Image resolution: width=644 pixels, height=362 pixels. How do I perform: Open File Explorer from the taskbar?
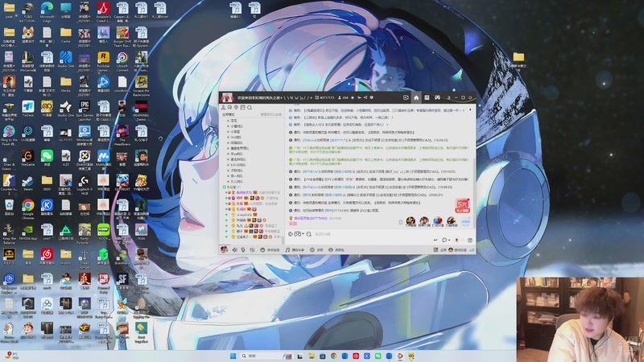pyautogui.click(x=312, y=356)
